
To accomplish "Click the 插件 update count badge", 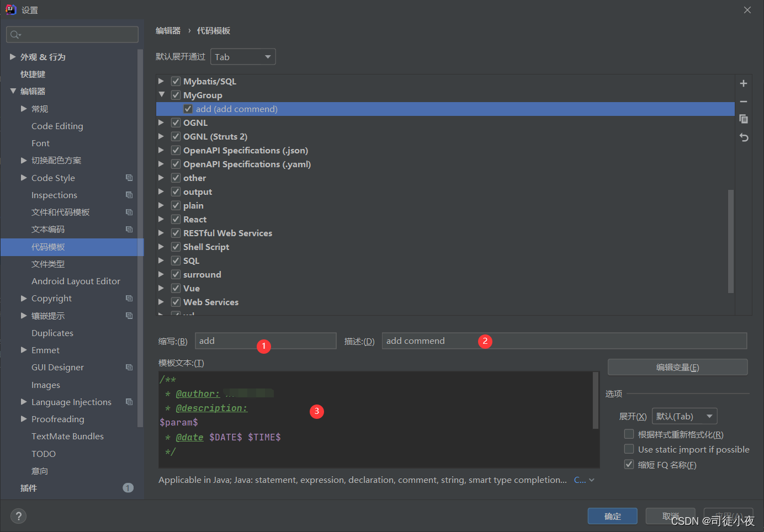I will [128, 488].
